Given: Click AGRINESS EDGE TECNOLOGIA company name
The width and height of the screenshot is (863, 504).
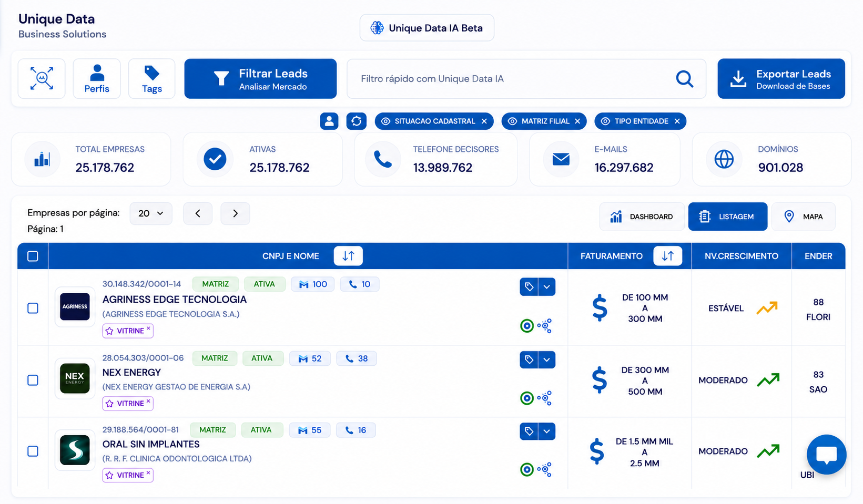Looking at the screenshot, I should click(175, 300).
